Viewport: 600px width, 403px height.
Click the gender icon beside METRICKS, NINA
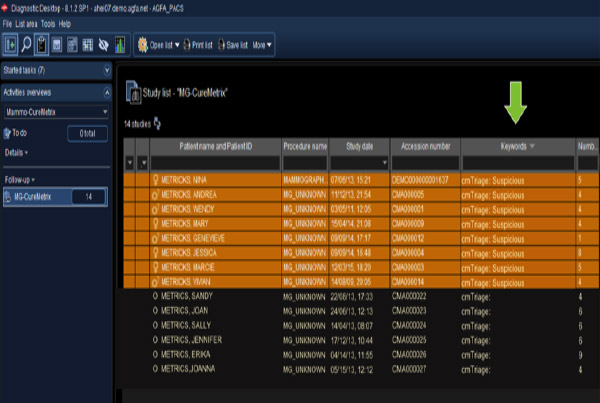coord(155,180)
